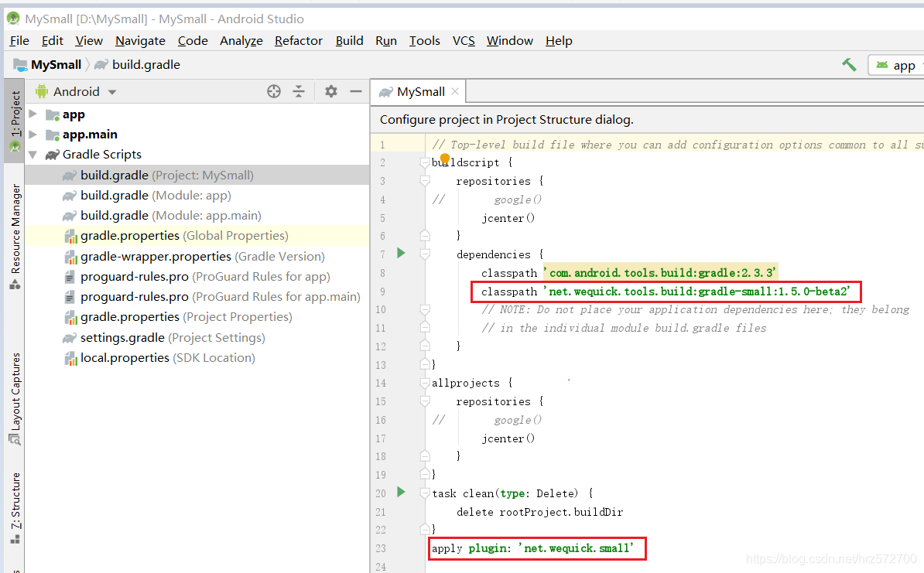Click MySmall breadcrumb in navigation bar
This screenshot has width=924, height=573.
point(56,65)
